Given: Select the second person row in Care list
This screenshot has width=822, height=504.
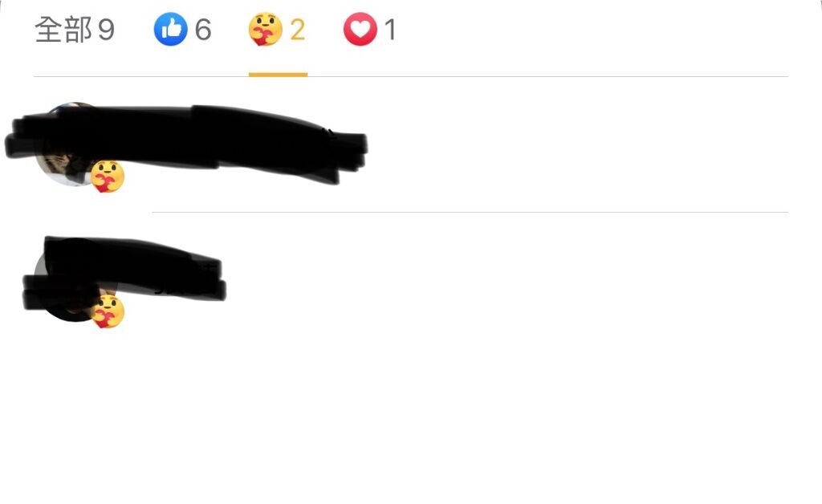Looking at the screenshot, I should (411, 280).
